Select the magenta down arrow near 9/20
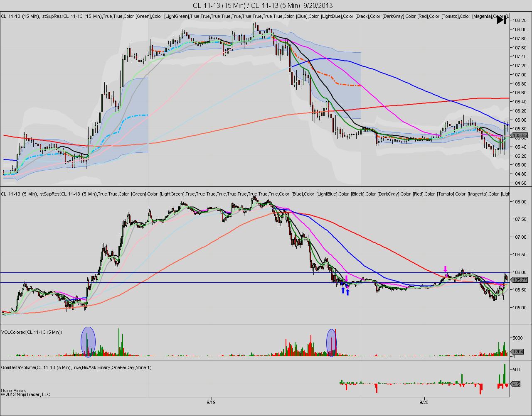532x416 pixels. click(446, 269)
